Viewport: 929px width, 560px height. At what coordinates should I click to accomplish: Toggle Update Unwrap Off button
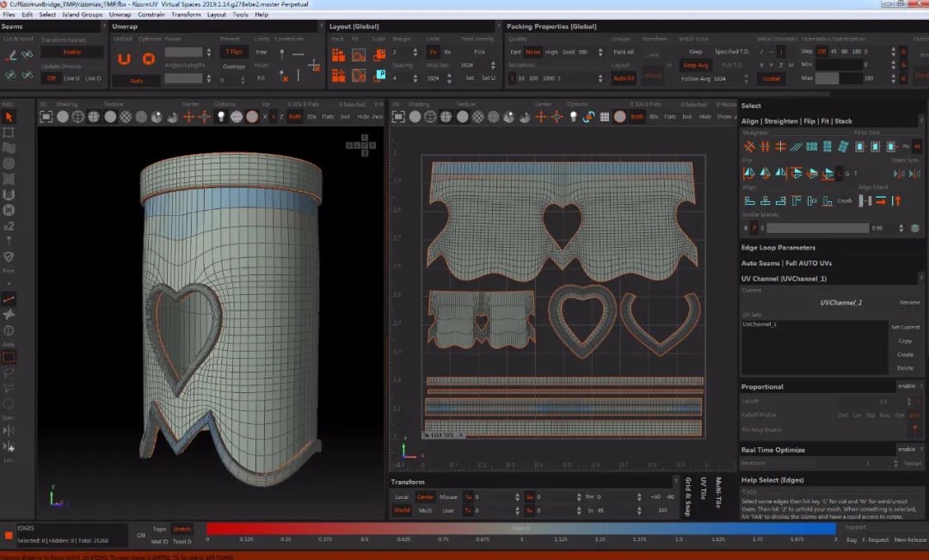pyautogui.click(x=52, y=78)
